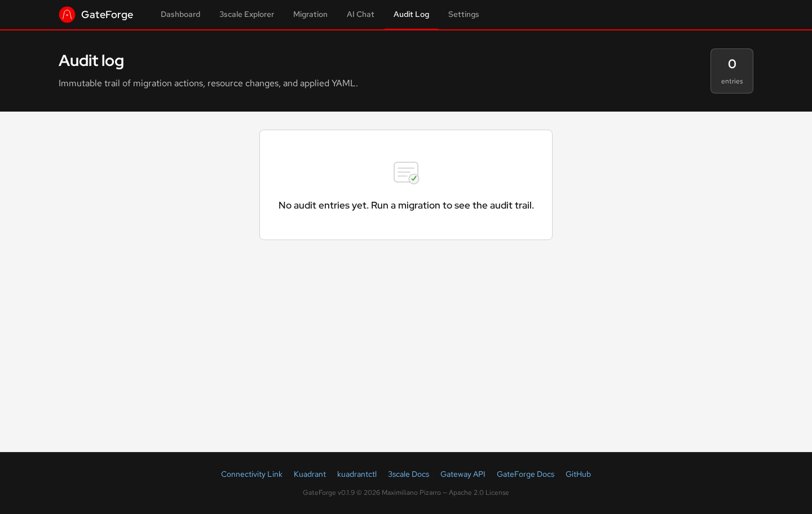Open the GitHub footer link
Screen dimensions: 812x514
(x=578, y=474)
